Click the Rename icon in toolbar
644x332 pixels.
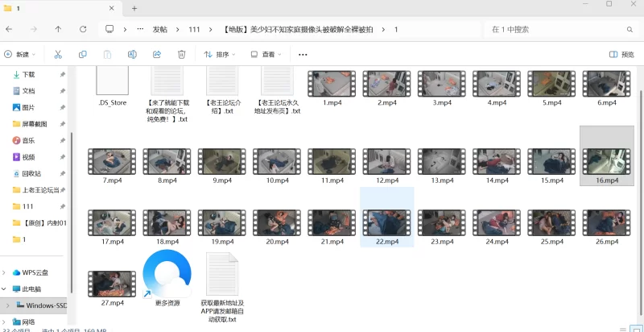tap(132, 55)
